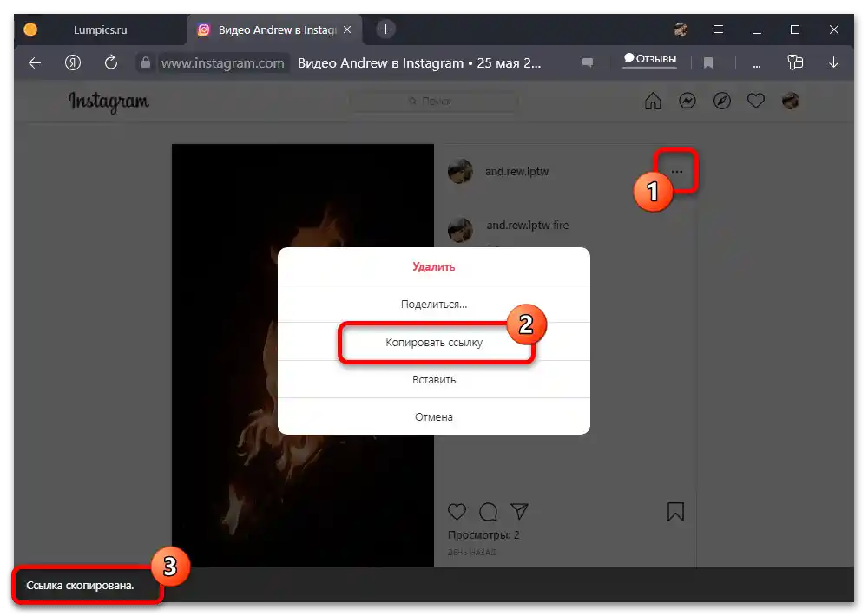Click Отмена to close the dialog
The width and height of the screenshot is (868, 616).
[433, 416]
